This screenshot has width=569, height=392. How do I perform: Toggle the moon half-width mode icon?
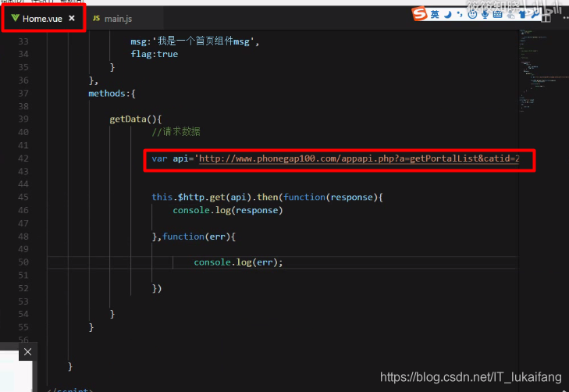coord(448,15)
